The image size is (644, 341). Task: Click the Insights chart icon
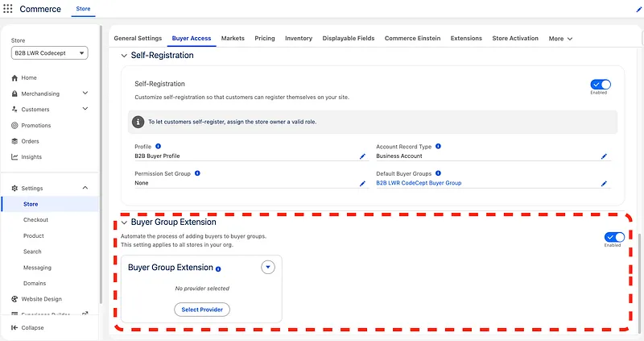point(14,156)
